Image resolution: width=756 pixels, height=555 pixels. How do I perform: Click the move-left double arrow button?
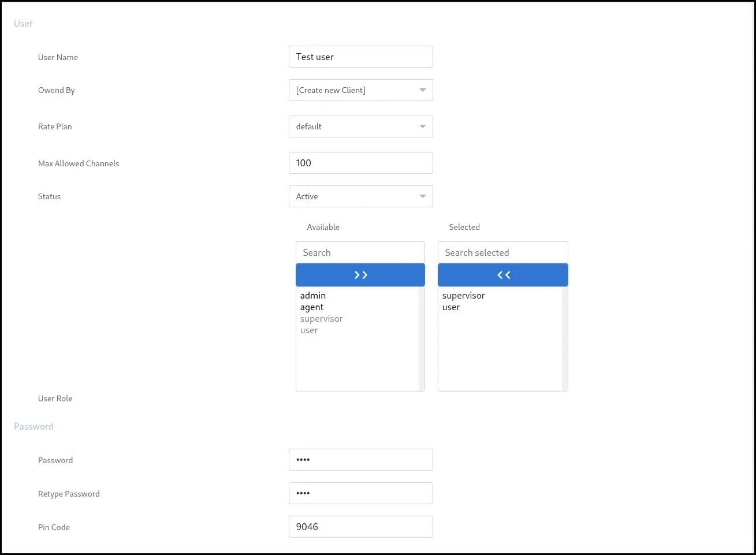click(x=502, y=275)
